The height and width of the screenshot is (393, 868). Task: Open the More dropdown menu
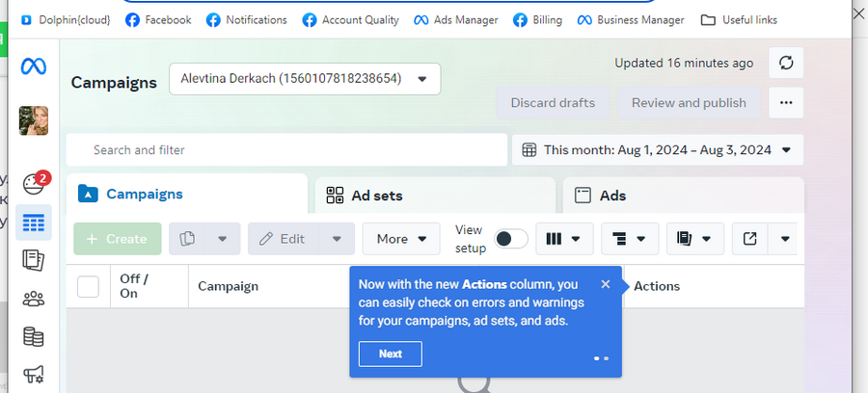(401, 239)
